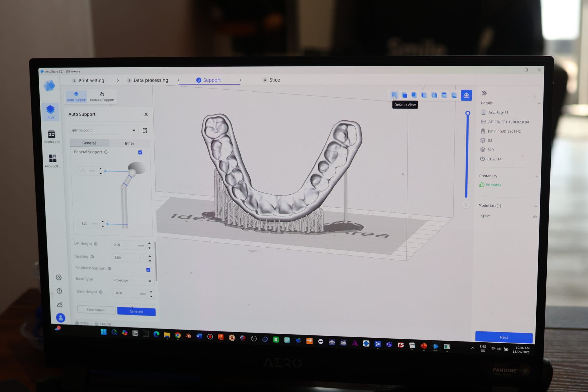The height and width of the screenshot is (392, 588).
Task: Go to Data processing step
Action: click(x=148, y=80)
